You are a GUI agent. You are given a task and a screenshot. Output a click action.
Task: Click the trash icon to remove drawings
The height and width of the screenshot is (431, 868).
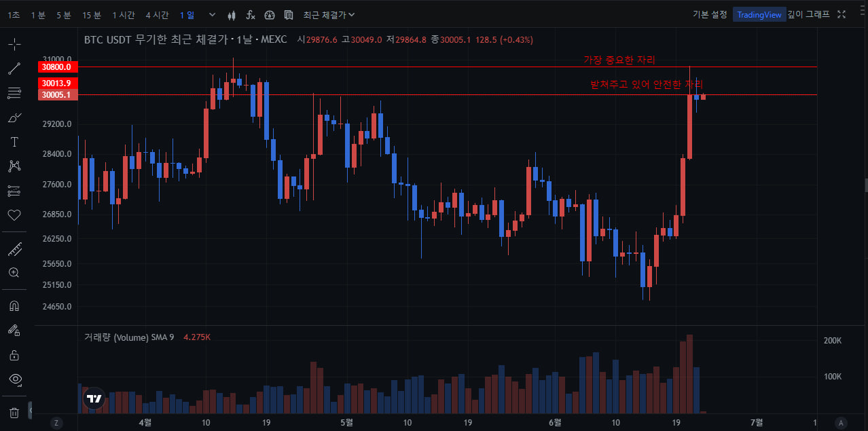click(x=14, y=412)
